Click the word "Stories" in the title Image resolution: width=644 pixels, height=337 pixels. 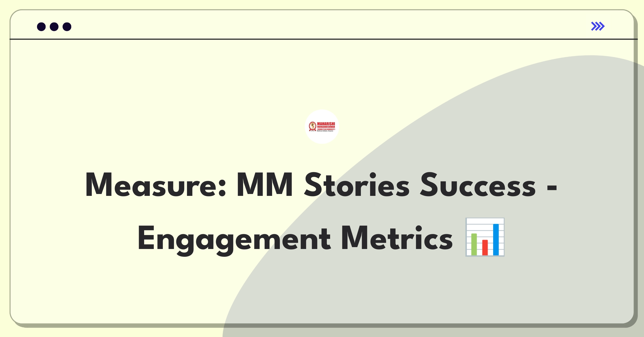pos(357,185)
